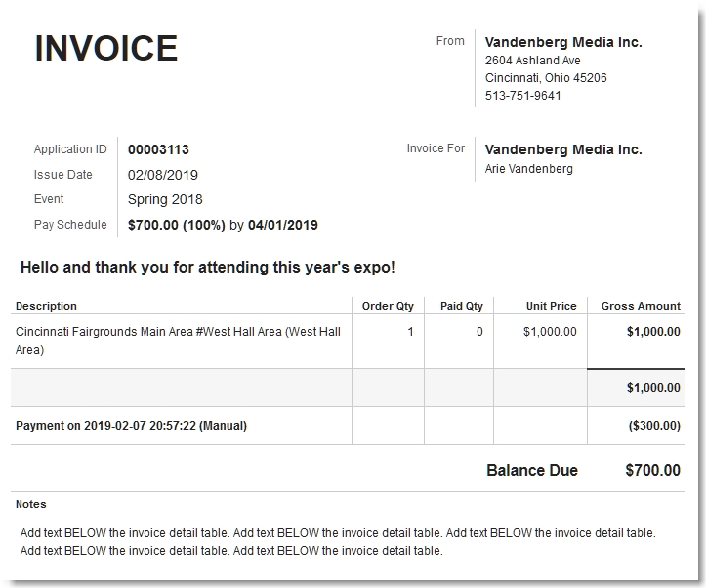The width and height of the screenshot is (706, 588).
Task: Click the pay schedule due date 04/01/2019
Action: pos(283,225)
